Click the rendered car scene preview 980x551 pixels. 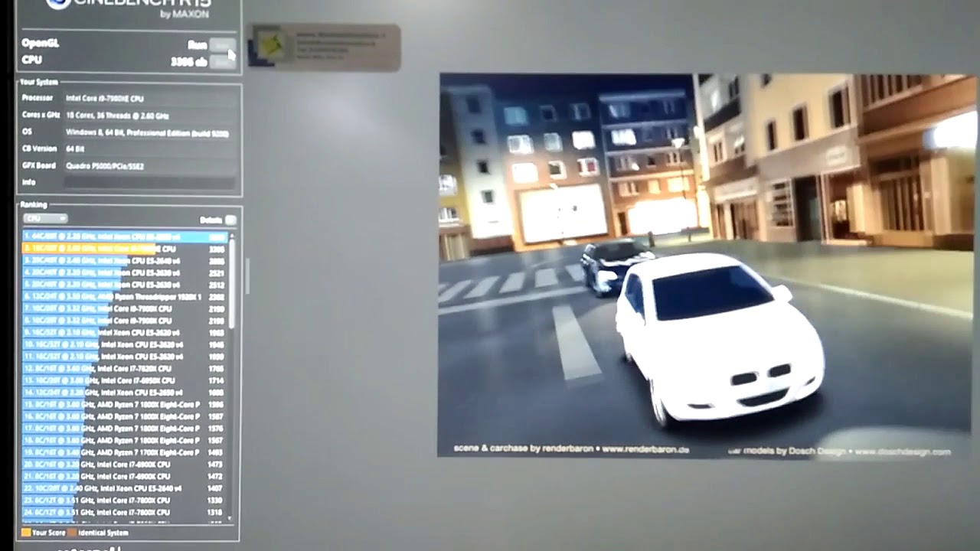click(704, 265)
